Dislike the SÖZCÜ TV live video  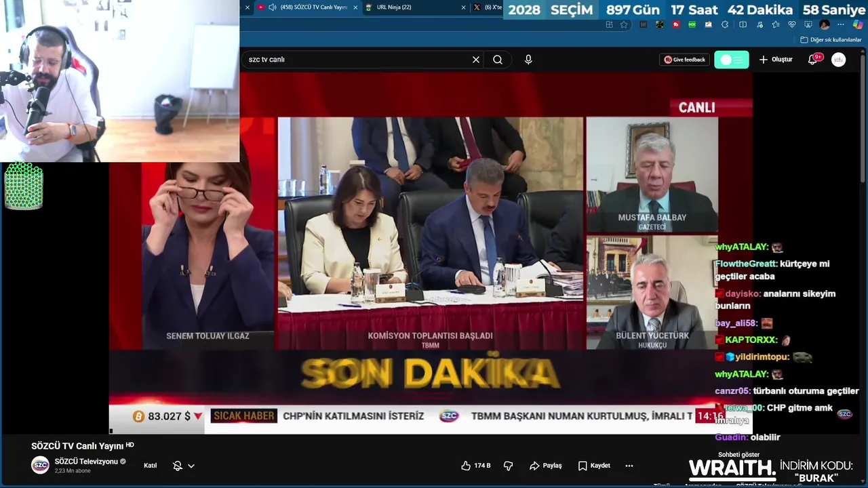coord(508,466)
